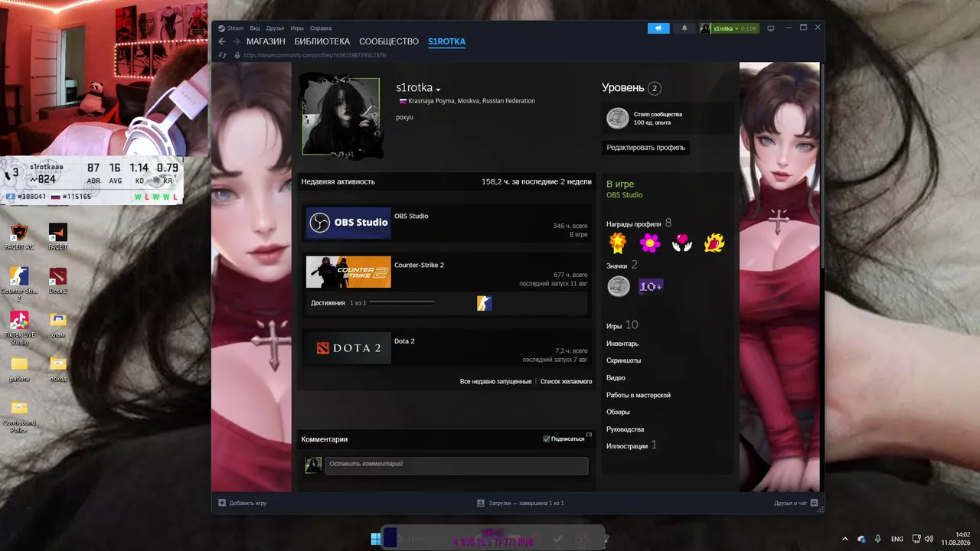Select the TikTok LIVE Studio desktop shortcut
The height and width of the screenshot is (551, 980).
coord(19,328)
